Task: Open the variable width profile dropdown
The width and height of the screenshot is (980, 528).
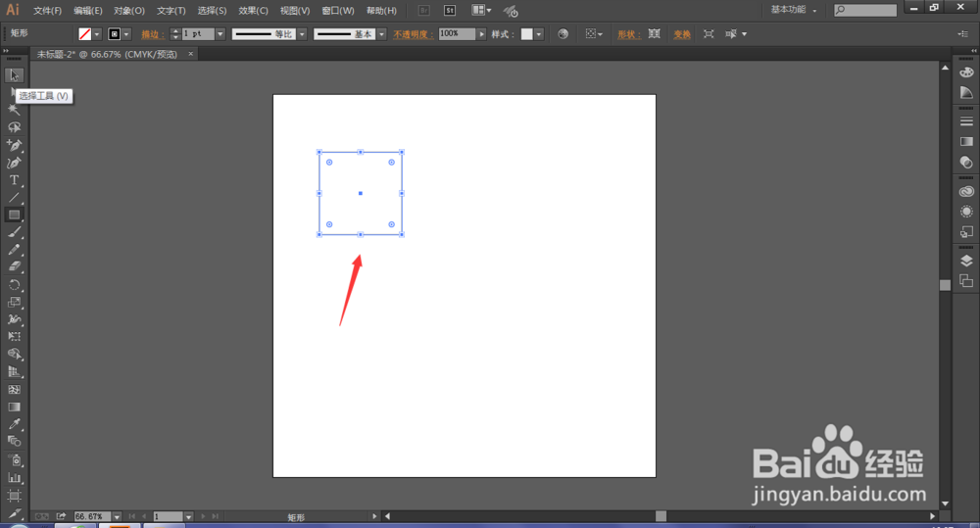Action: (x=302, y=34)
